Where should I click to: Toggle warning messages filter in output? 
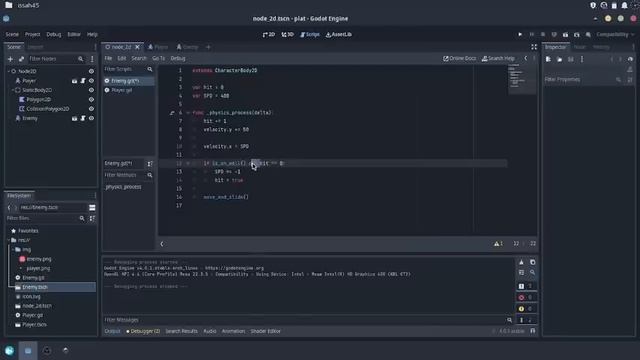pos(526,309)
